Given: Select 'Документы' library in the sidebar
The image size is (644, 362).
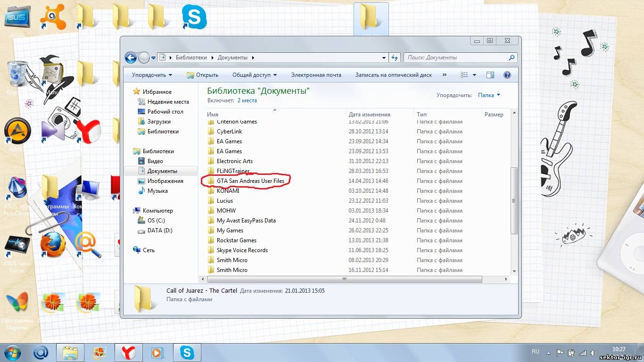Looking at the screenshot, I should 157,171.
